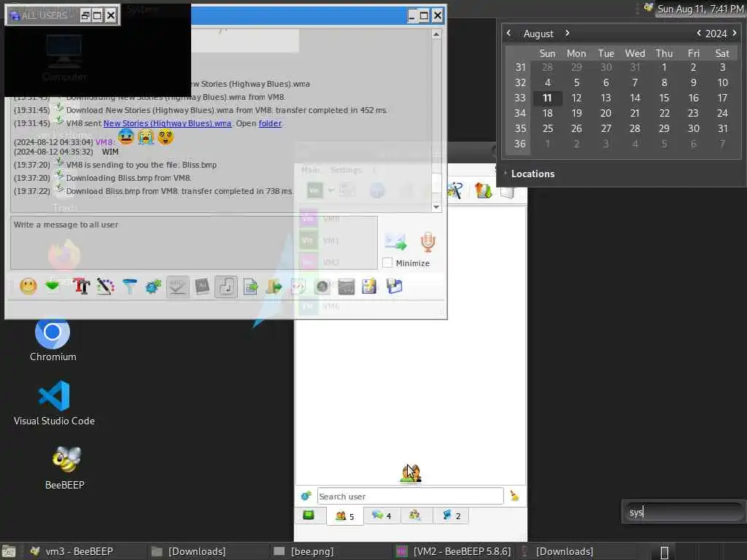
Task: Go to previous year before 2024
Action: (x=698, y=34)
